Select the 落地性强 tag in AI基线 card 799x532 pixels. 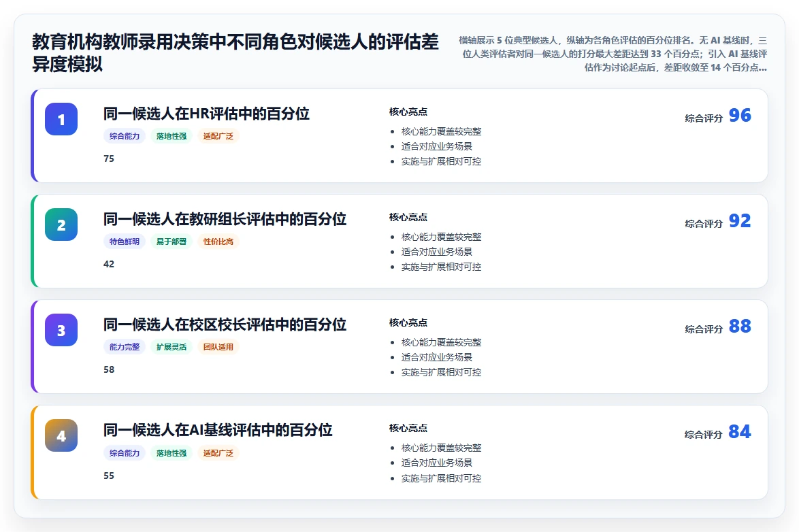point(172,453)
